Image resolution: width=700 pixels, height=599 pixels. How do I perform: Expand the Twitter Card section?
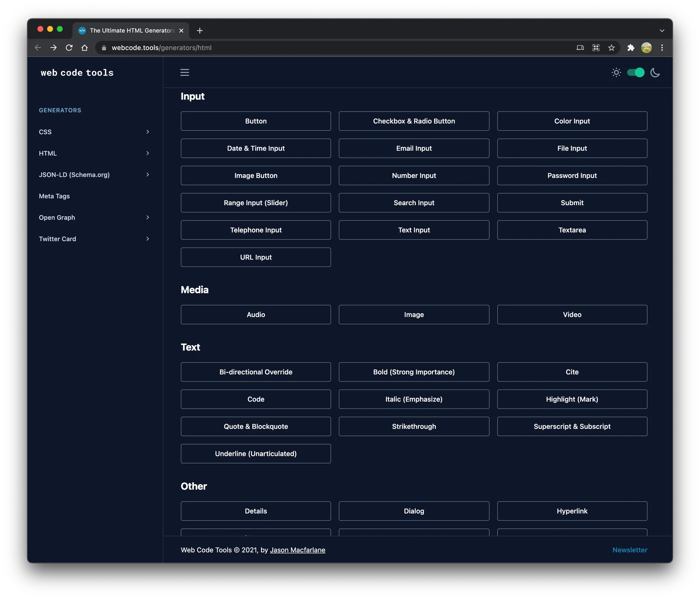94,239
